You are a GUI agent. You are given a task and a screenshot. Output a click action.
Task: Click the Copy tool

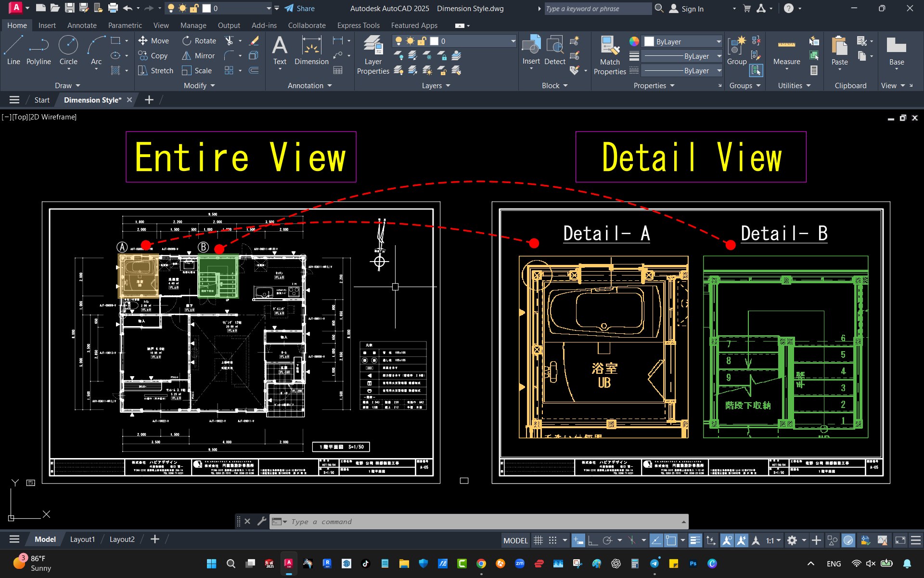click(153, 56)
